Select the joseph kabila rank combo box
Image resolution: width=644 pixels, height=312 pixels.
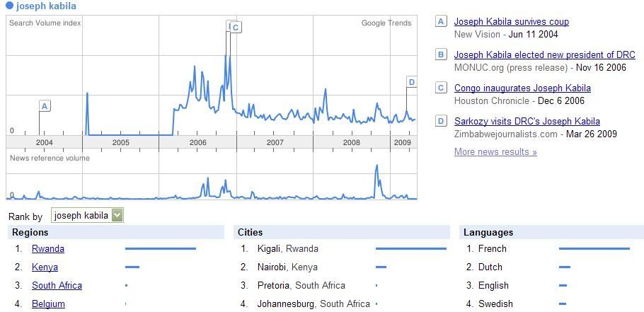pos(87,216)
